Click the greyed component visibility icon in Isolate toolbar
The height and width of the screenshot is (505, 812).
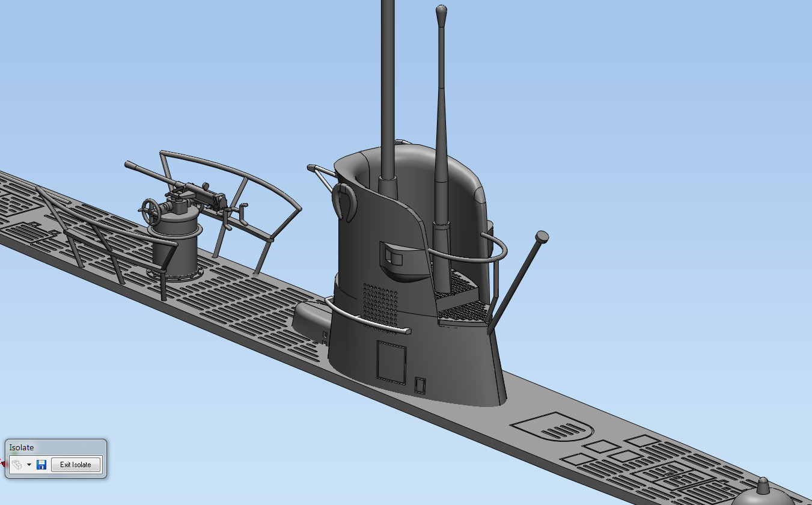click(x=17, y=465)
